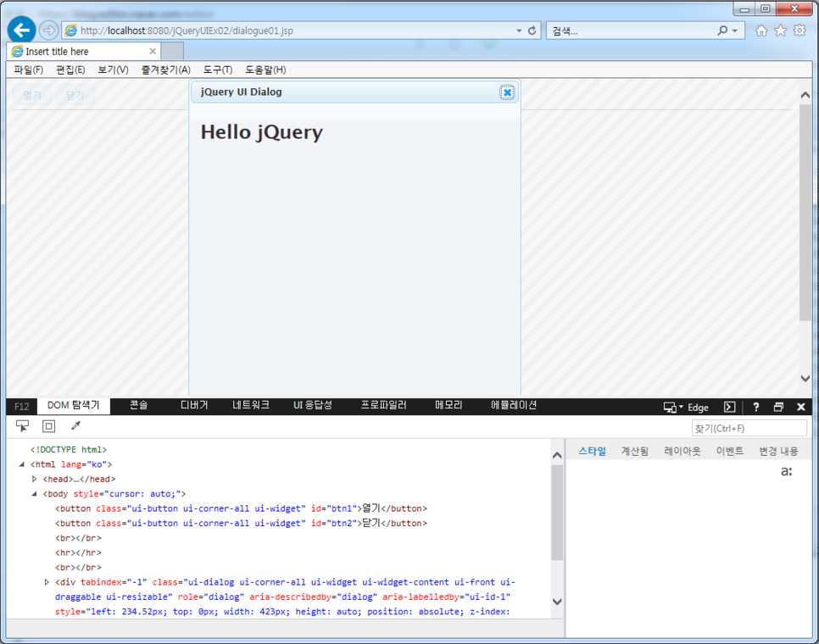Select the hr element line

78,552
